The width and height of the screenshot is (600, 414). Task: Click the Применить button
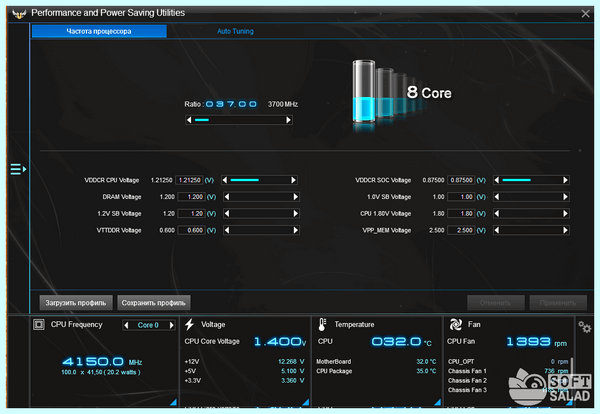pos(558,303)
